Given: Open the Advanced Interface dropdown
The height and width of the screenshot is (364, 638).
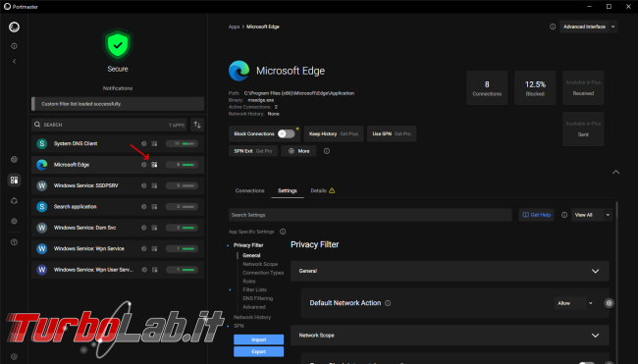Looking at the screenshot, I should point(589,26).
